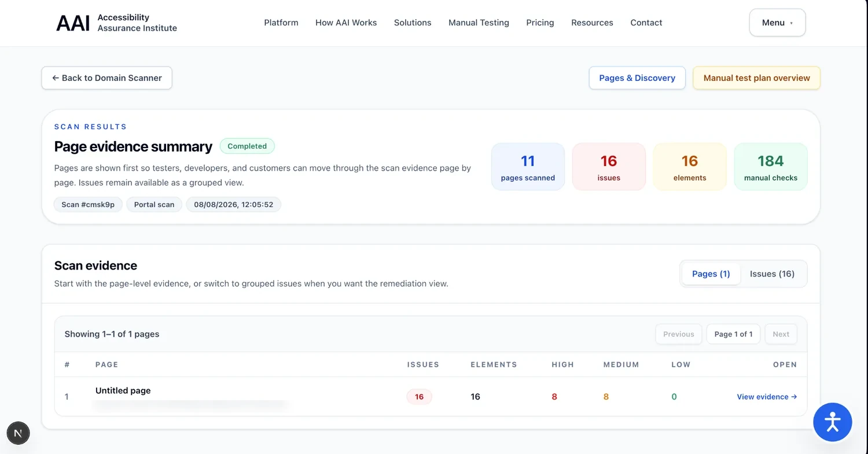
Task: Click the Showing 1–1 of 1 pages text
Action: tap(112, 334)
